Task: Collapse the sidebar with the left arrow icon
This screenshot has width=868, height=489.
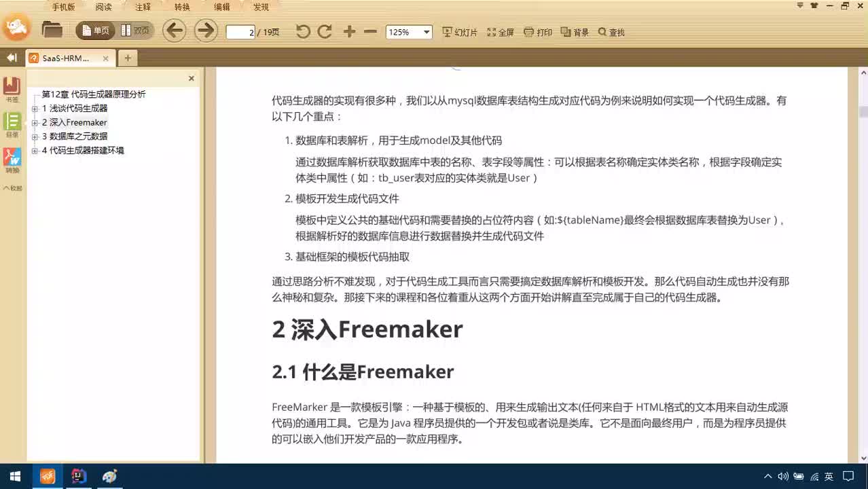Action: pos(12,58)
